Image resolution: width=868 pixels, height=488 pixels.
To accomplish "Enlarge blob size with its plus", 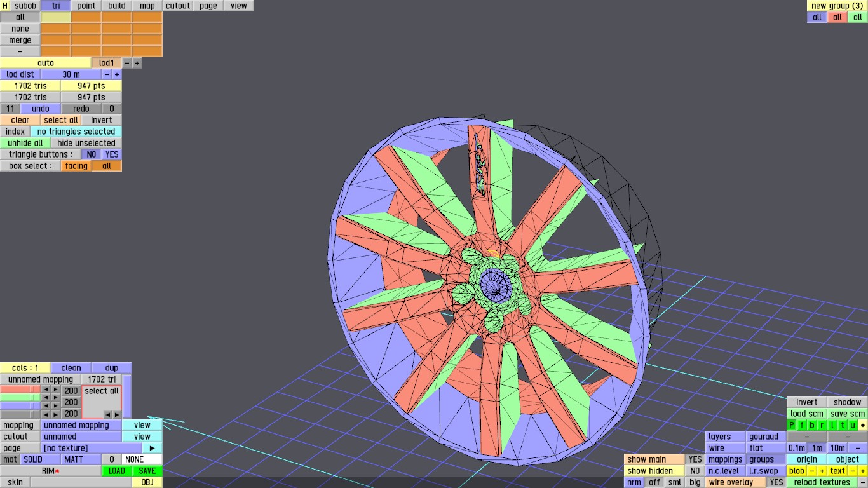I will click(x=822, y=471).
